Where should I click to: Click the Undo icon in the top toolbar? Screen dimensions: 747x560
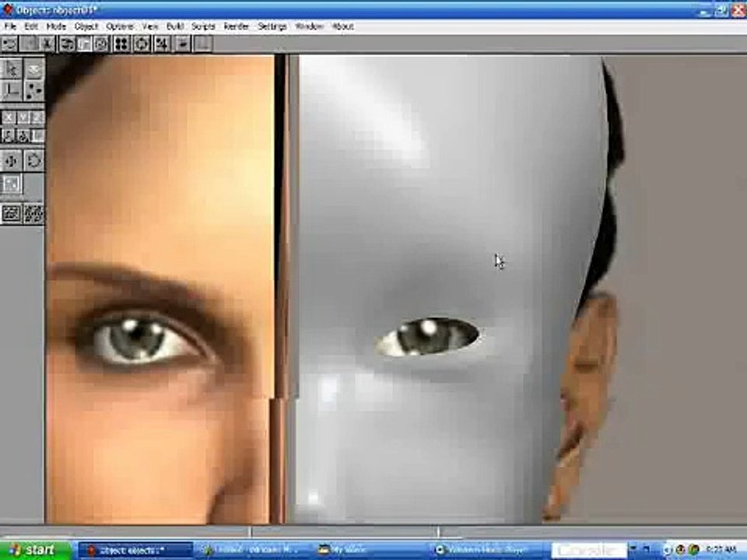9,44
